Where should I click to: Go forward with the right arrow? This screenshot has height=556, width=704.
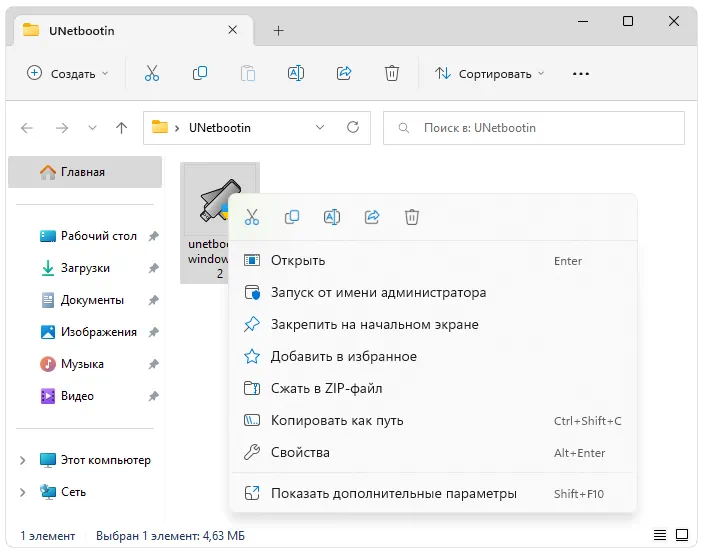pyautogui.click(x=62, y=128)
